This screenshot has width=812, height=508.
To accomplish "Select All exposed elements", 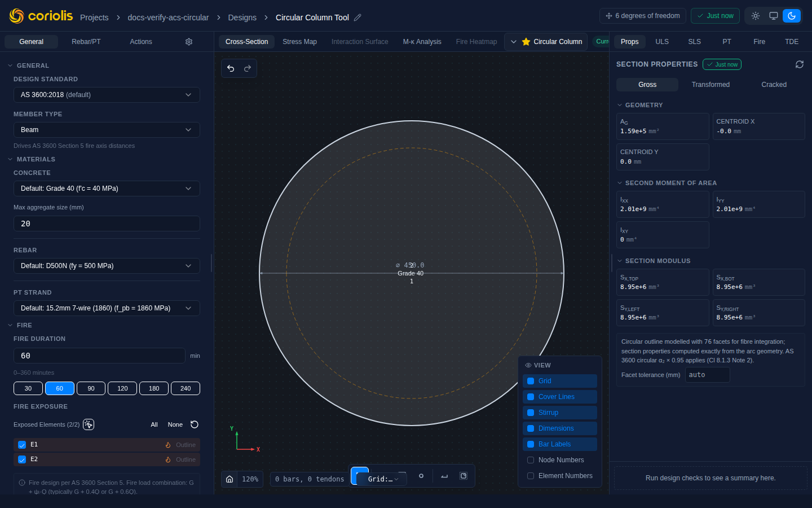I will coord(154,424).
